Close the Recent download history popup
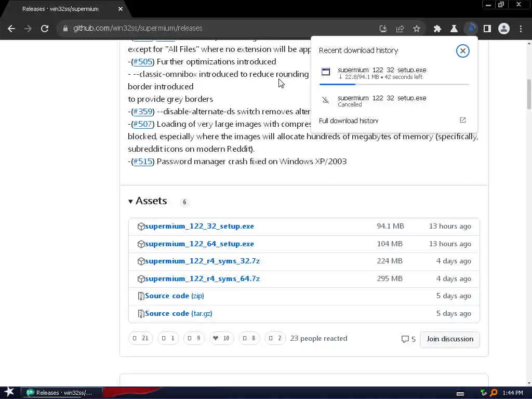The width and height of the screenshot is (532, 399). 462,51
